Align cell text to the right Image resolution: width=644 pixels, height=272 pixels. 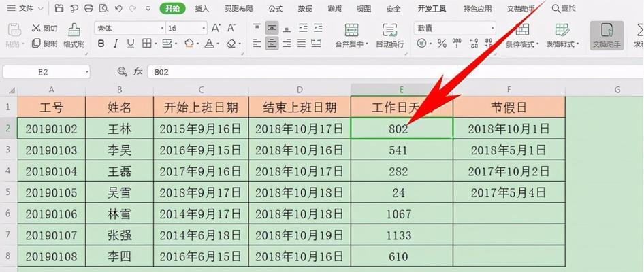[287, 43]
